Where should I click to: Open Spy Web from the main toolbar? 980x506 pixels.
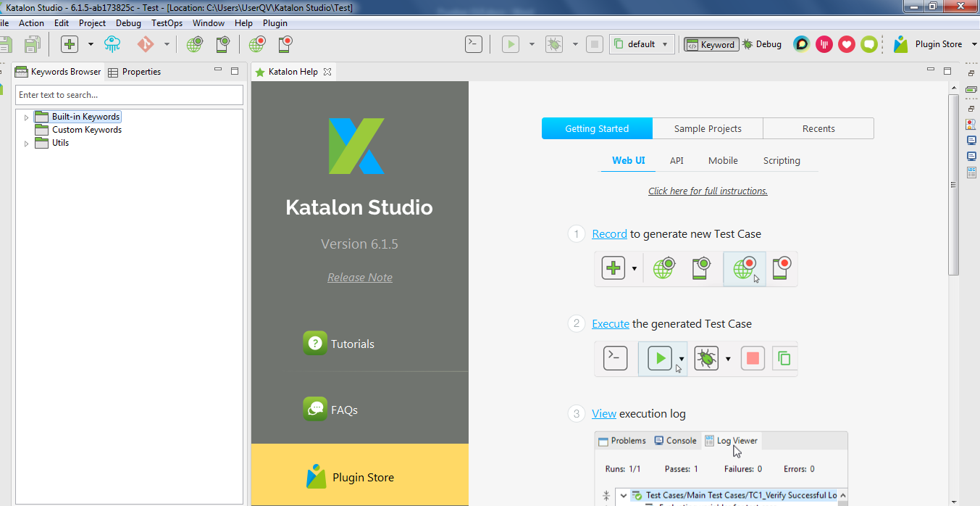194,44
